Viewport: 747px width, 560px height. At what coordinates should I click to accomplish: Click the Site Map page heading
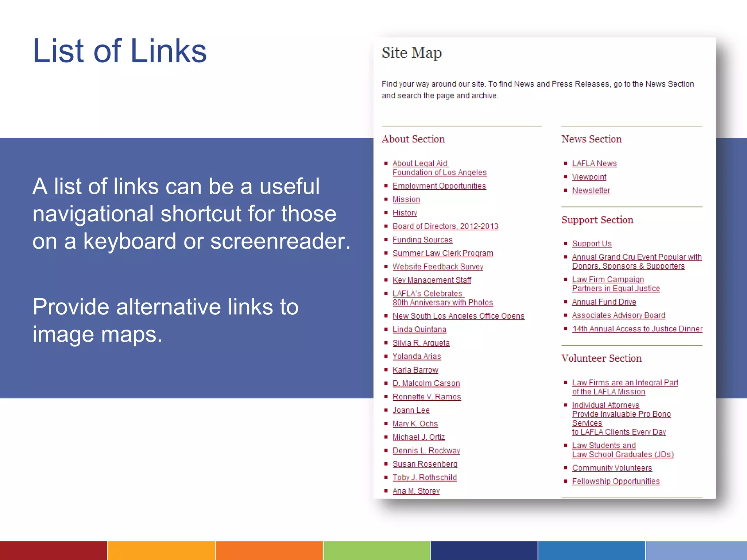click(412, 53)
